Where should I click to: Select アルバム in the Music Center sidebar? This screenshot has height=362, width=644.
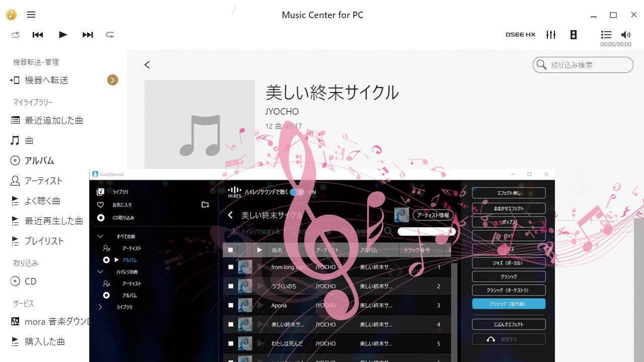[x=39, y=160]
